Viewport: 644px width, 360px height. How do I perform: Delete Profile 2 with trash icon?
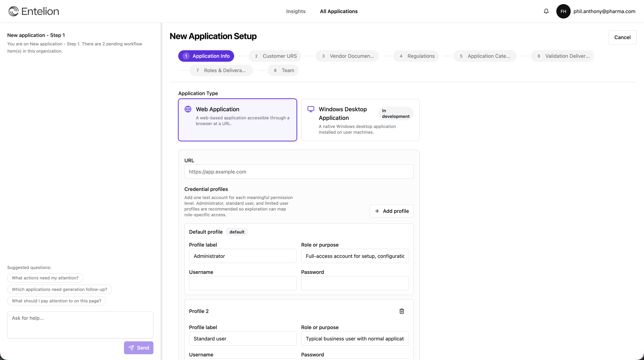(402, 311)
